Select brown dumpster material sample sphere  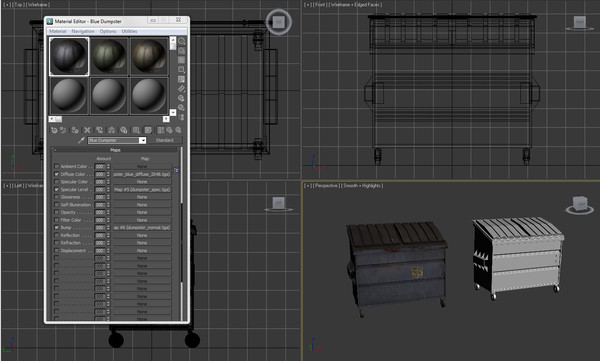[149, 56]
